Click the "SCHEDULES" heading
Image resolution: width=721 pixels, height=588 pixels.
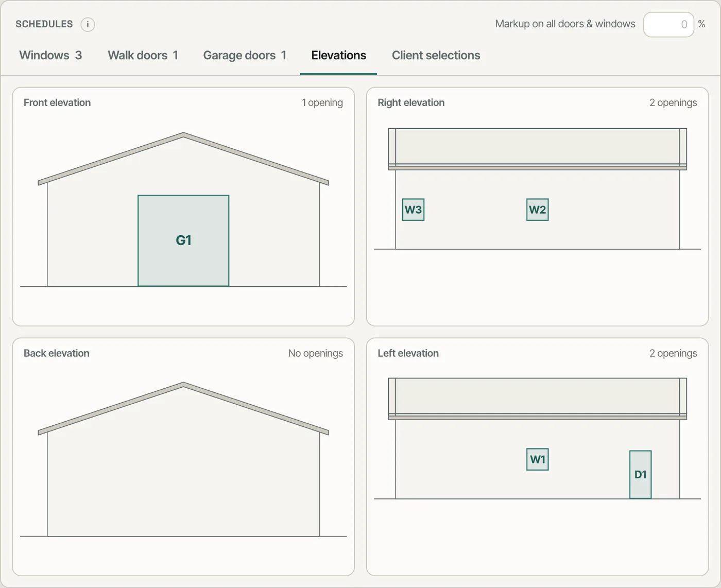(x=44, y=24)
